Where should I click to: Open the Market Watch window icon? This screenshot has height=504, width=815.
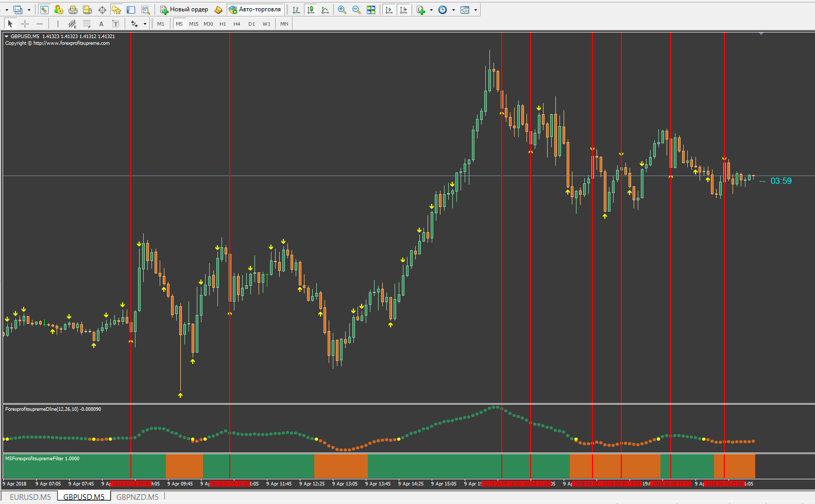coord(44,10)
